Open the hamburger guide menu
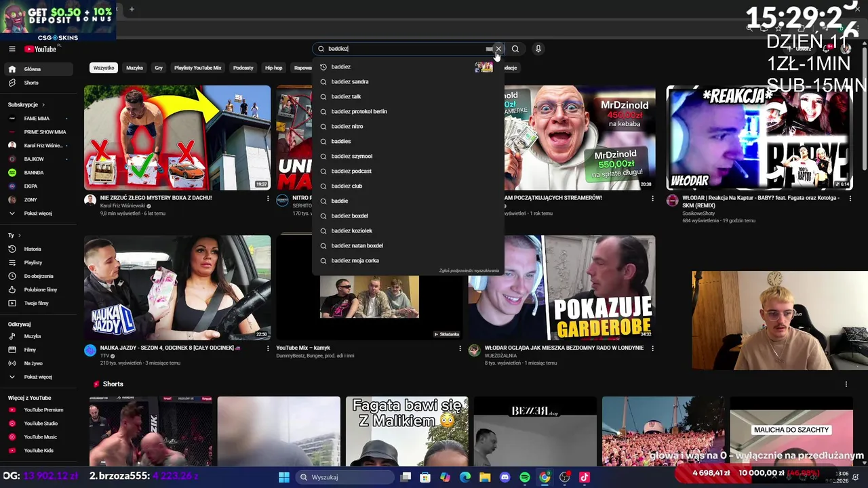Viewport: 868px width, 488px height. tap(12, 49)
